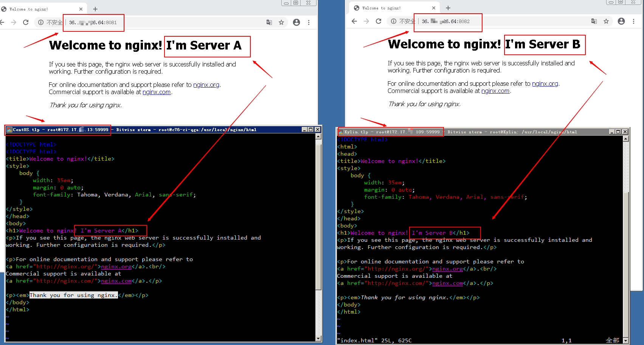
Task: Click 'I'm Server A' heading on left page
Action: point(204,45)
